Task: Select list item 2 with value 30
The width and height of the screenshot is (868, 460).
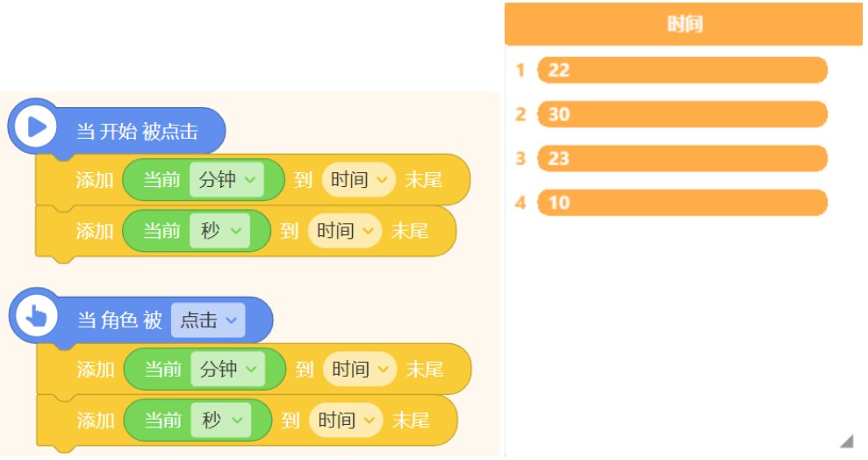Action: (x=682, y=114)
